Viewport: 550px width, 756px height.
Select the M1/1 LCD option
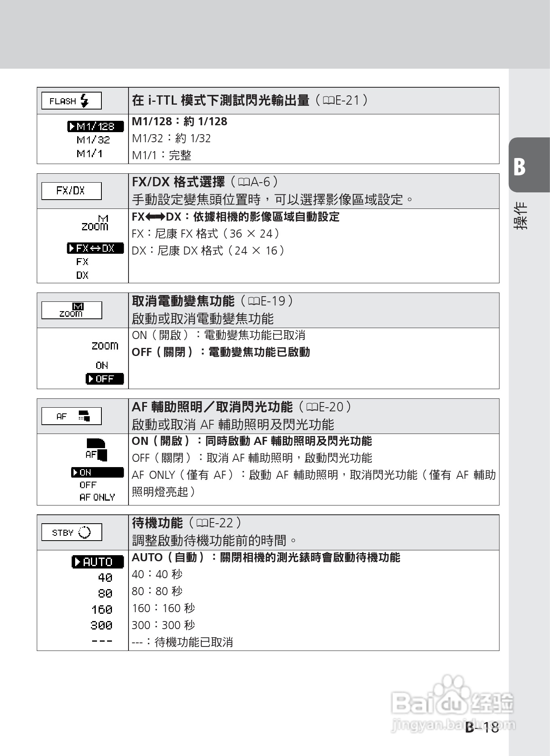[x=90, y=154]
